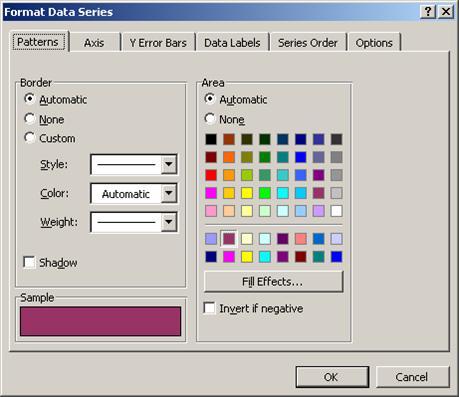Choose the lavender swatch beside the white one
Screen dimensions: 459x397
pyautogui.click(x=319, y=211)
